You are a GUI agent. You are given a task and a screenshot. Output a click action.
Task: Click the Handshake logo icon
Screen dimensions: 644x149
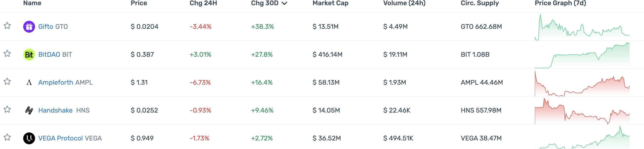tap(29, 110)
